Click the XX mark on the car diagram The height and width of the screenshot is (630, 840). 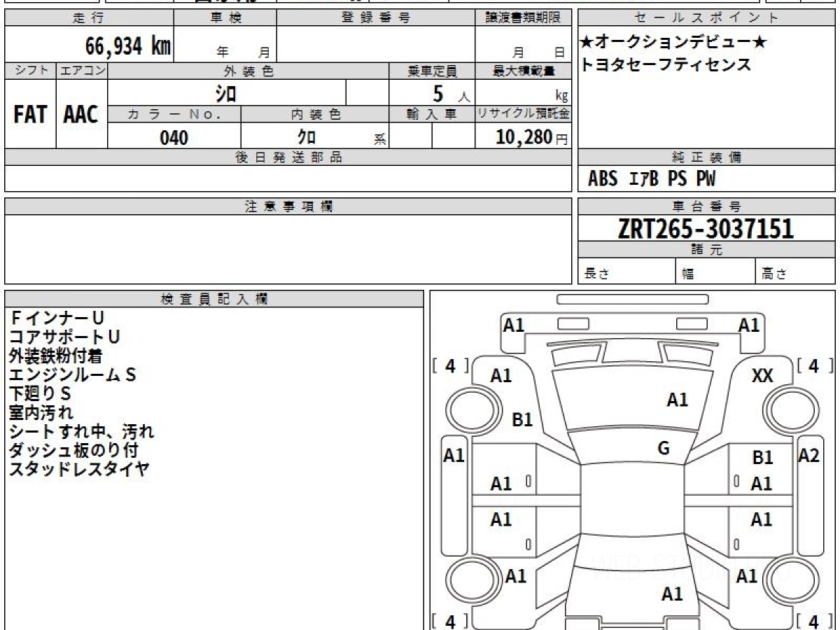pos(762,377)
